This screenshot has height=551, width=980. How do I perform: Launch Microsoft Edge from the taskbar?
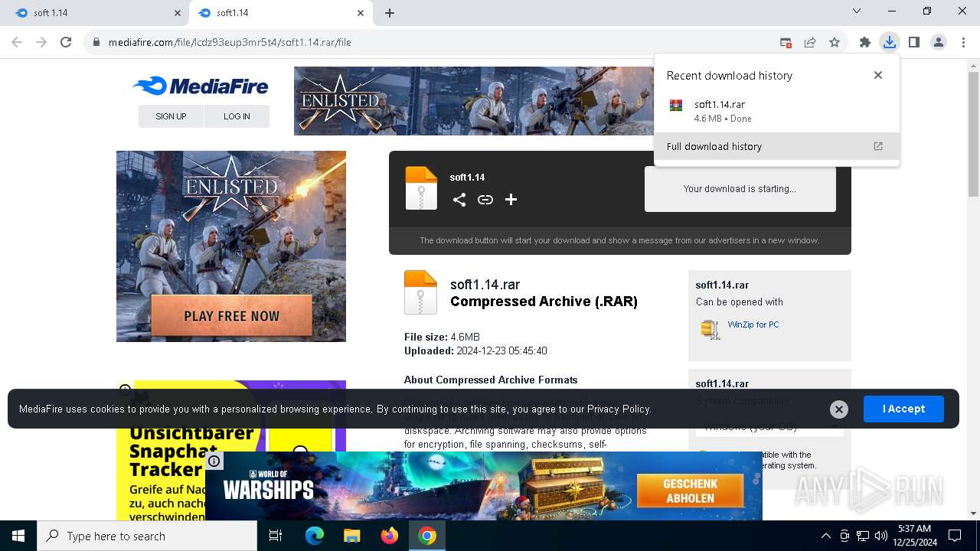[315, 536]
